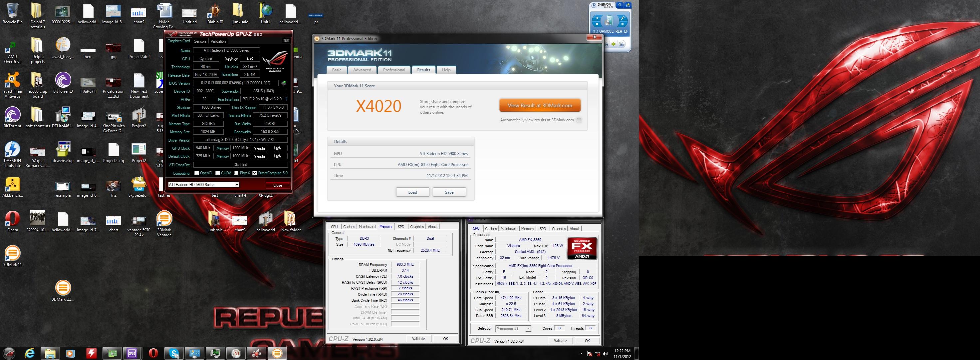Switch to SPD tab in CPU-Z memory window
Screen dimensions: 980x360
tap(401, 227)
